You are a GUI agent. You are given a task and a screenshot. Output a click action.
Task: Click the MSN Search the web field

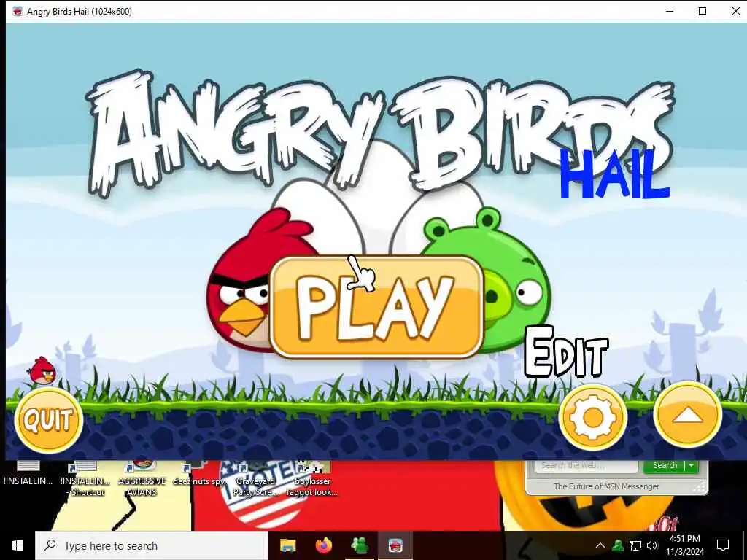(x=587, y=466)
